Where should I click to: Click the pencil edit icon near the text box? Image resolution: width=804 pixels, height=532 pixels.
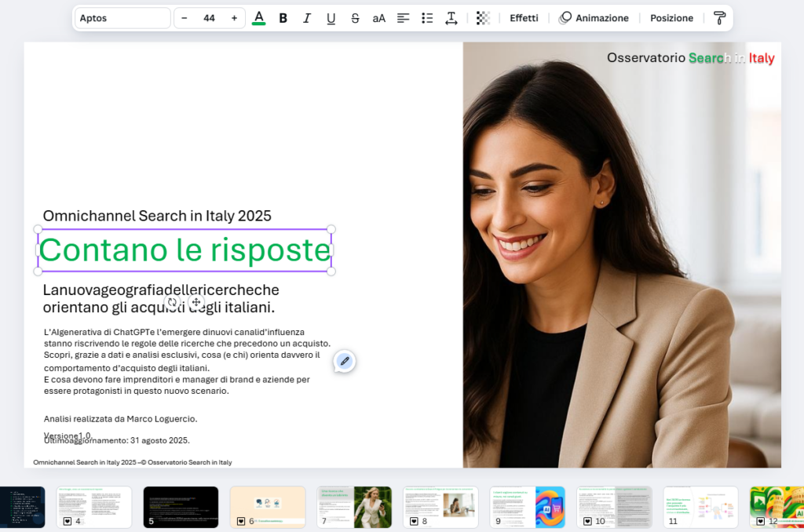tap(344, 361)
